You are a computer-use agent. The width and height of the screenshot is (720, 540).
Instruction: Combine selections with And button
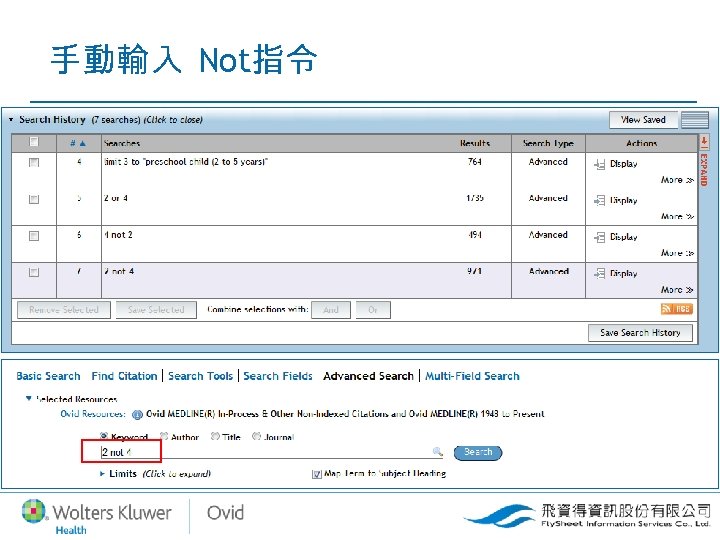click(331, 310)
